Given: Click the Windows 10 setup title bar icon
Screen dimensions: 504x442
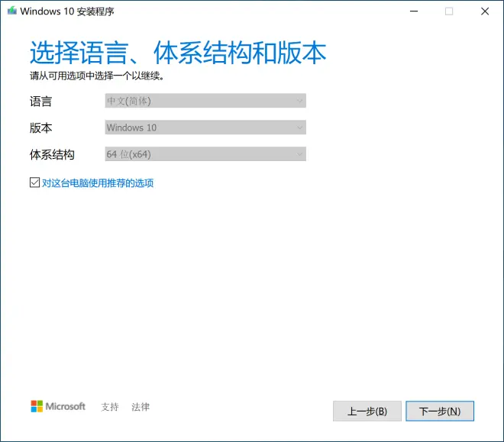Looking at the screenshot, I should click(x=12, y=11).
